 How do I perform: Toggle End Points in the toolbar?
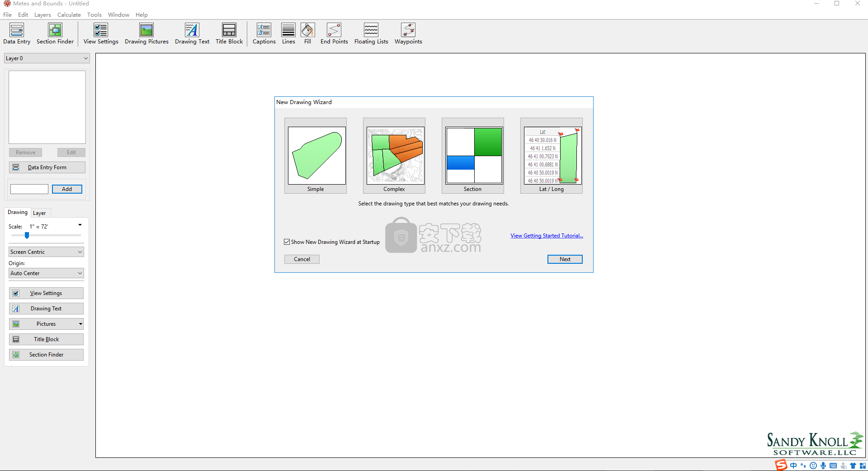334,34
